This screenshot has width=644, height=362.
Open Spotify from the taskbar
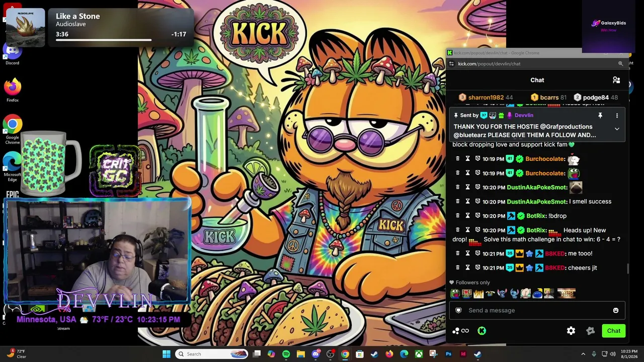click(x=286, y=354)
